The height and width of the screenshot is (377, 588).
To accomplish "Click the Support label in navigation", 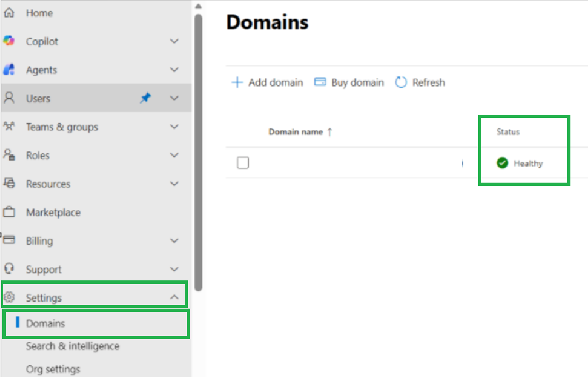I will (x=43, y=269).
